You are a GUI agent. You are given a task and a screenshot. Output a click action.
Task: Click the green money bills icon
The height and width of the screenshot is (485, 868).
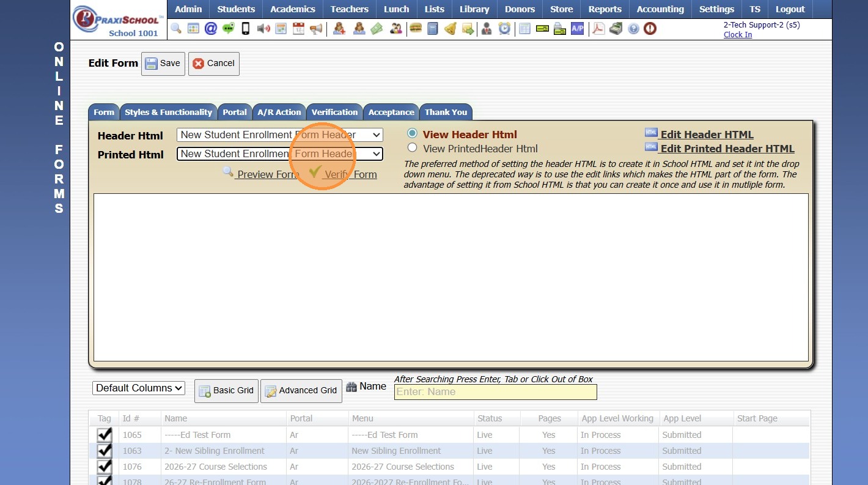[377, 28]
